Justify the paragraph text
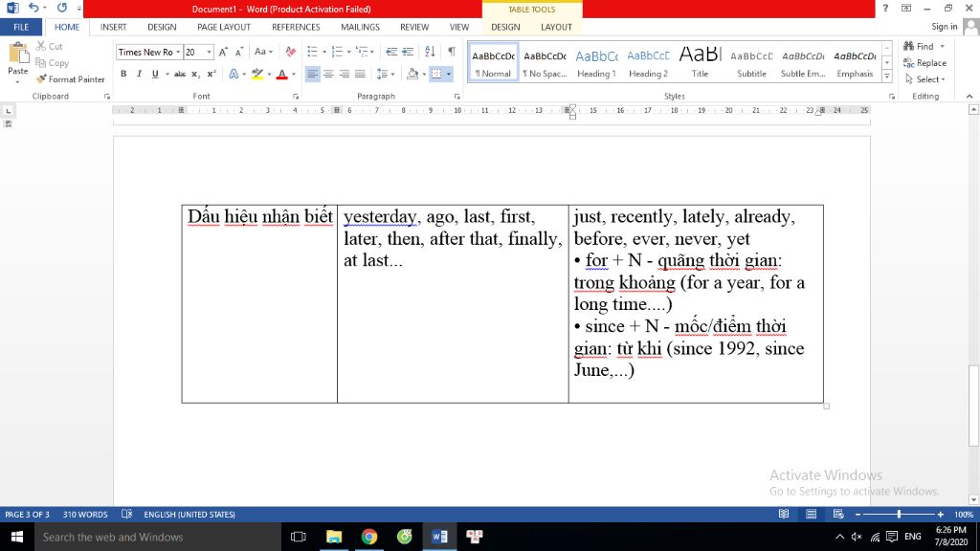980x551 pixels. tap(360, 74)
